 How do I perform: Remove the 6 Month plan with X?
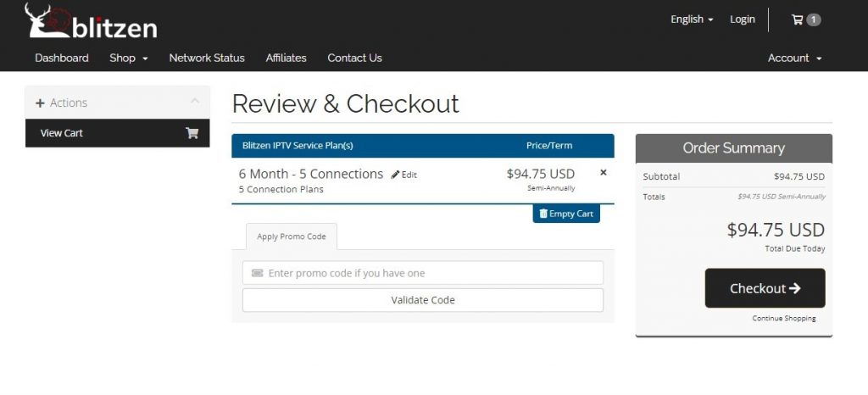point(604,173)
